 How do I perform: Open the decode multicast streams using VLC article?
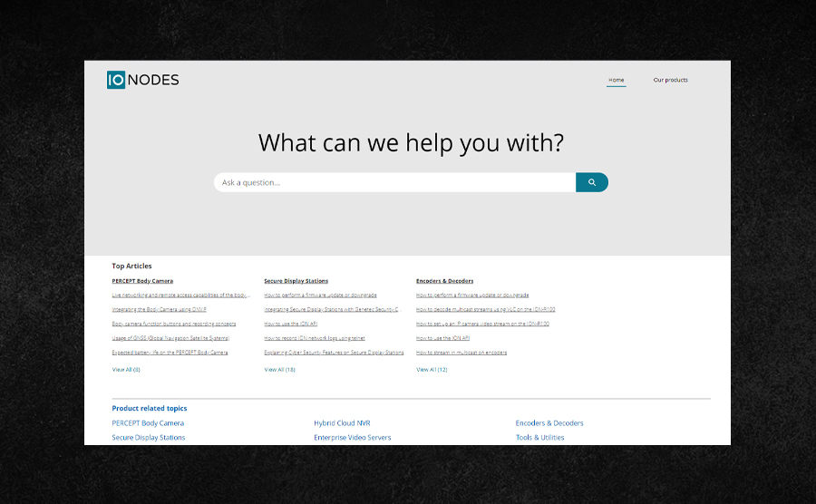click(485, 309)
